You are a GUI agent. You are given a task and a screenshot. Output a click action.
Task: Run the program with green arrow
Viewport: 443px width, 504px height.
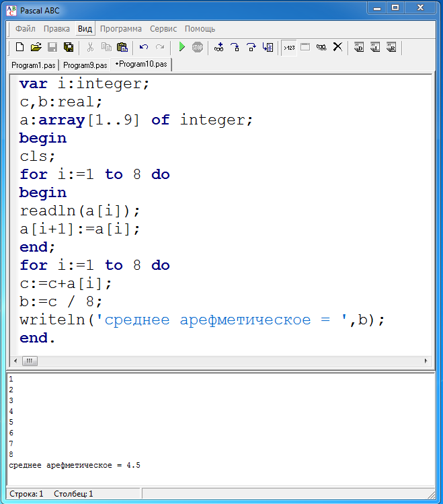(x=182, y=47)
